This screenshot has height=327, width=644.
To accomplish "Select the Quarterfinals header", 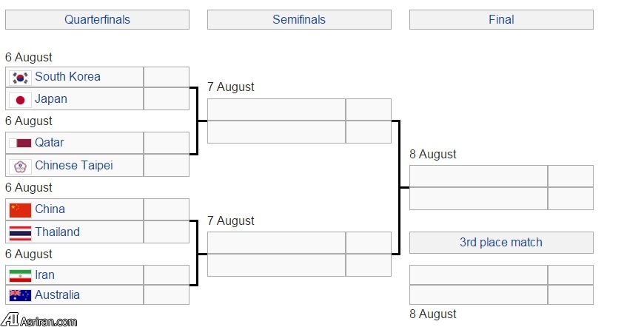I will [97, 20].
